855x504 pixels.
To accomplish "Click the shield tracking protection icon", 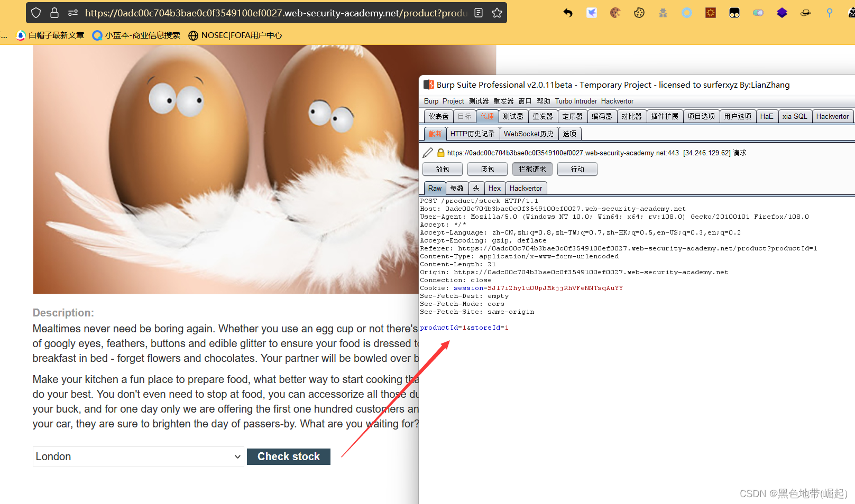I will point(36,13).
